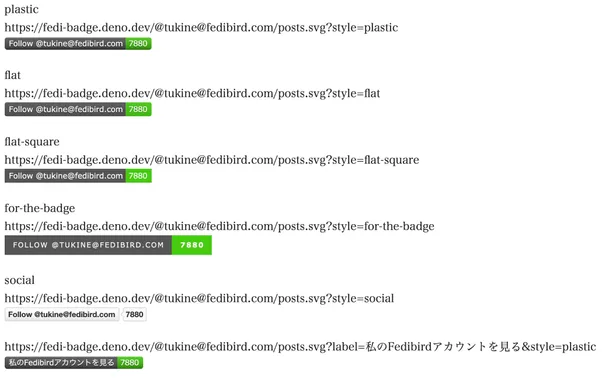This screenshot has width=602, height=383.
Task: Click the URL containing label= parameter
Action: [300, 347]
